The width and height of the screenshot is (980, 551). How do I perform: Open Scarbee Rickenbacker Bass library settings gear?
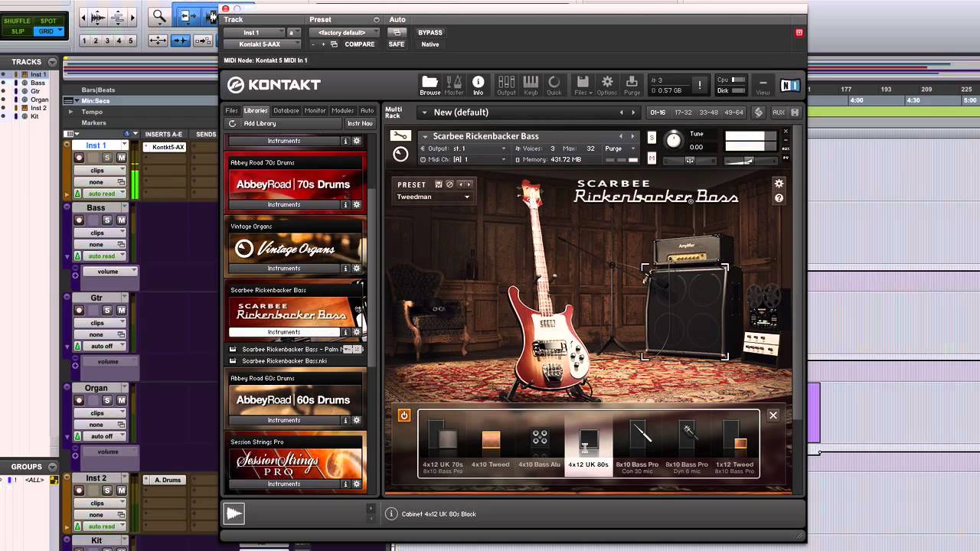coord(357,332)
